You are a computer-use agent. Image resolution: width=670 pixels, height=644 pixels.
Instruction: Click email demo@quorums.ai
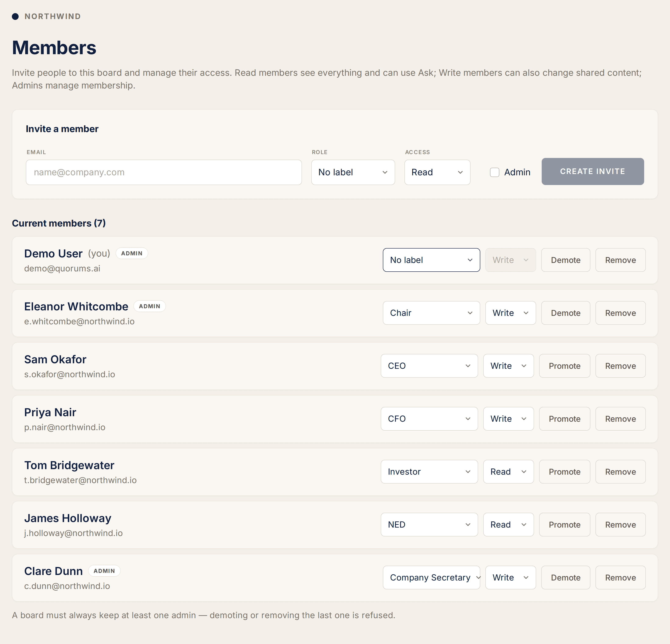pyautogui.click(x=62, y=269)
